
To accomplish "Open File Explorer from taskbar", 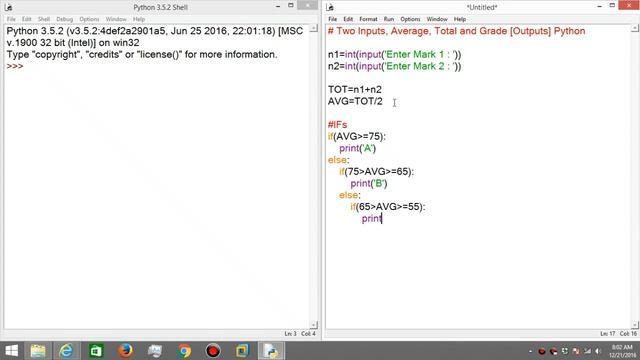I will coord(38,351).
